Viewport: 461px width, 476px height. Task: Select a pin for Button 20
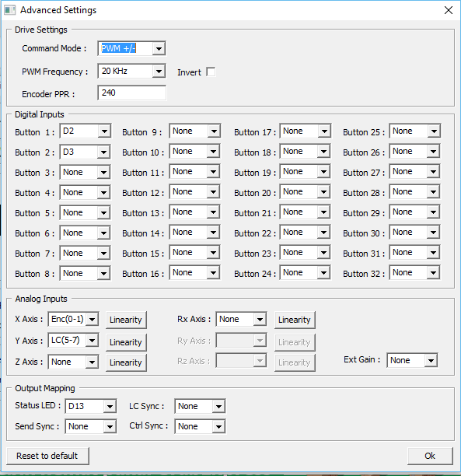[x=306, y=192]
